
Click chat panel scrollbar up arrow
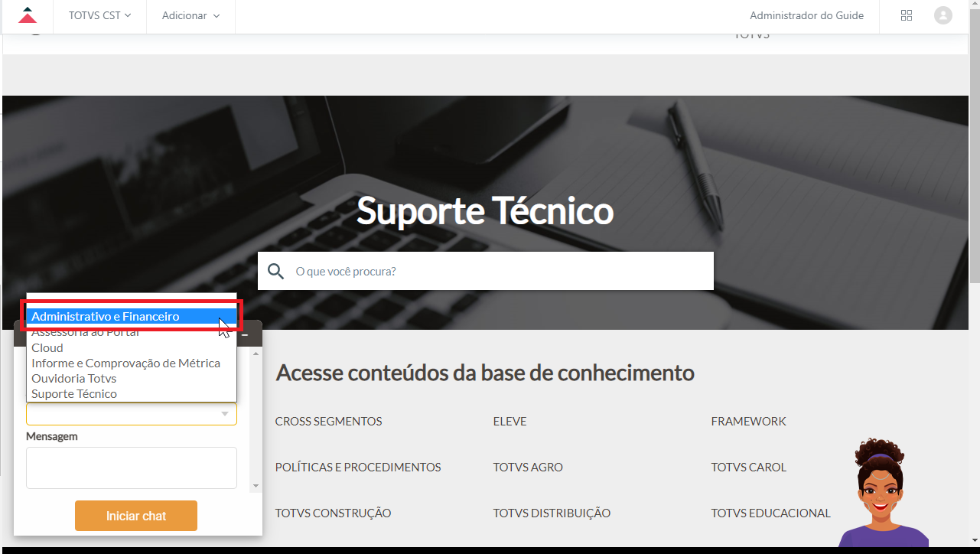tap(256, 354)
